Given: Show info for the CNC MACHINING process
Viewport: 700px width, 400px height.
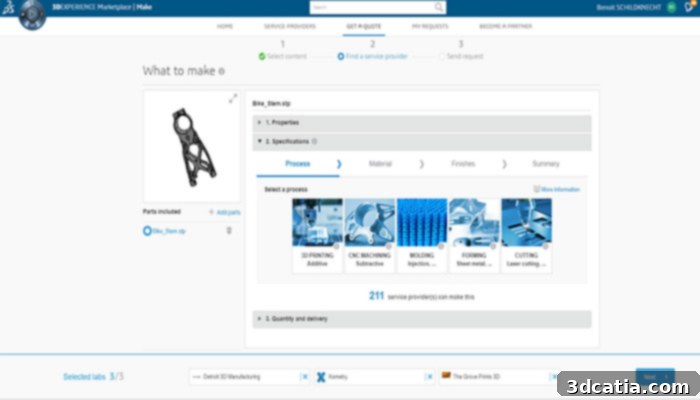Looking at the screenshot, I should pos(389,246).
